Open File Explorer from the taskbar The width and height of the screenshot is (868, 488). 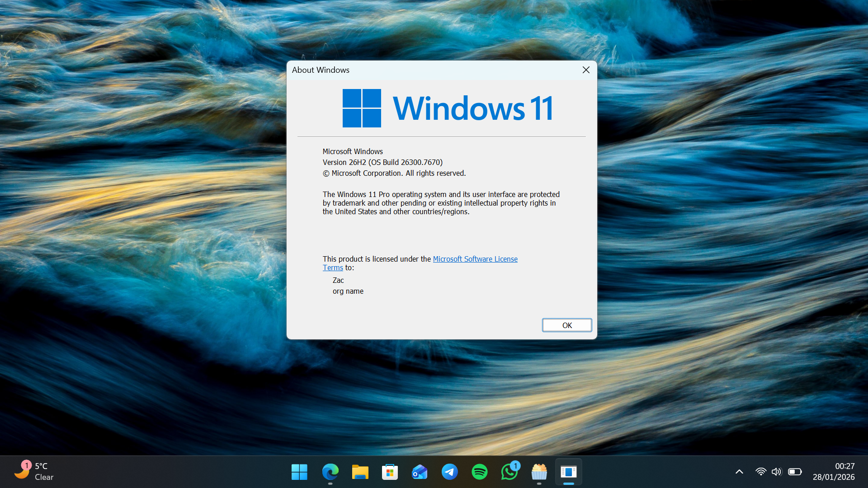click(x=360, y=471)
